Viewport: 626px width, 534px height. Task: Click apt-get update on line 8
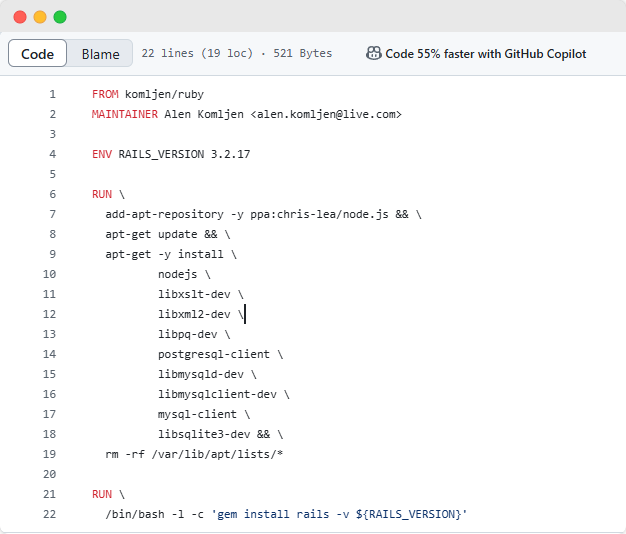151,234
